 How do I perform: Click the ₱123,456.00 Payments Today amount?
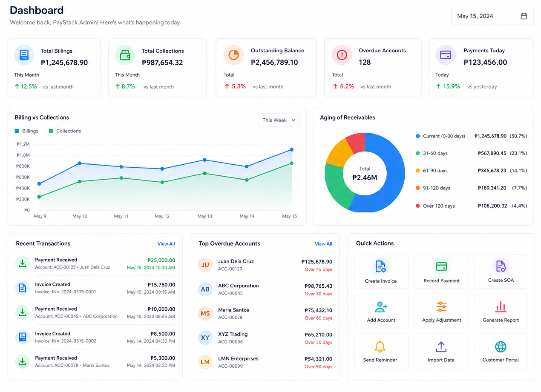click(485, 63)
